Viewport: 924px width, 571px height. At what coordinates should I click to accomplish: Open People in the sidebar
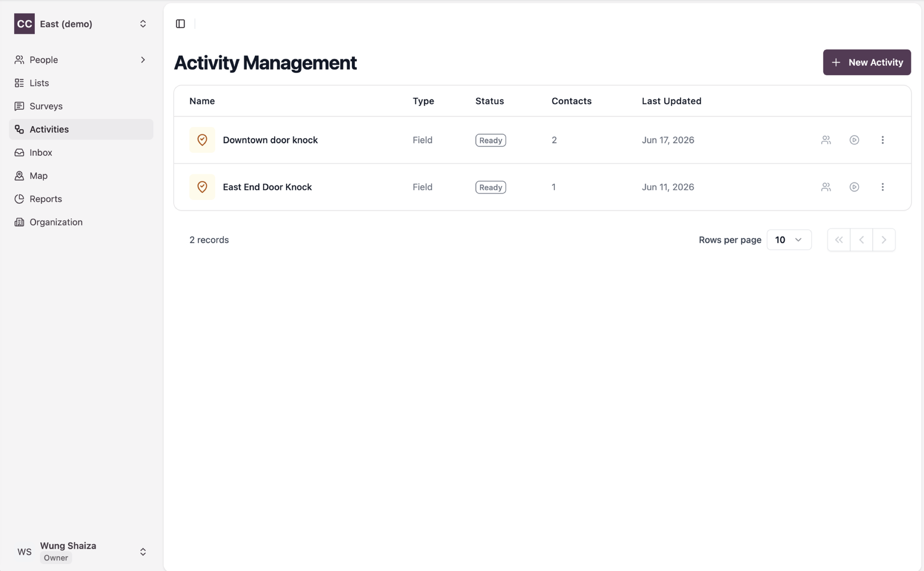tap(81, 60)
